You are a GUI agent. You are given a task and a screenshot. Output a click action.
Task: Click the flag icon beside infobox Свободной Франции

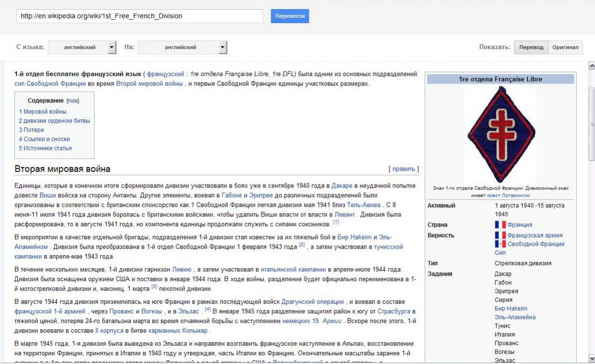point(500,244)
